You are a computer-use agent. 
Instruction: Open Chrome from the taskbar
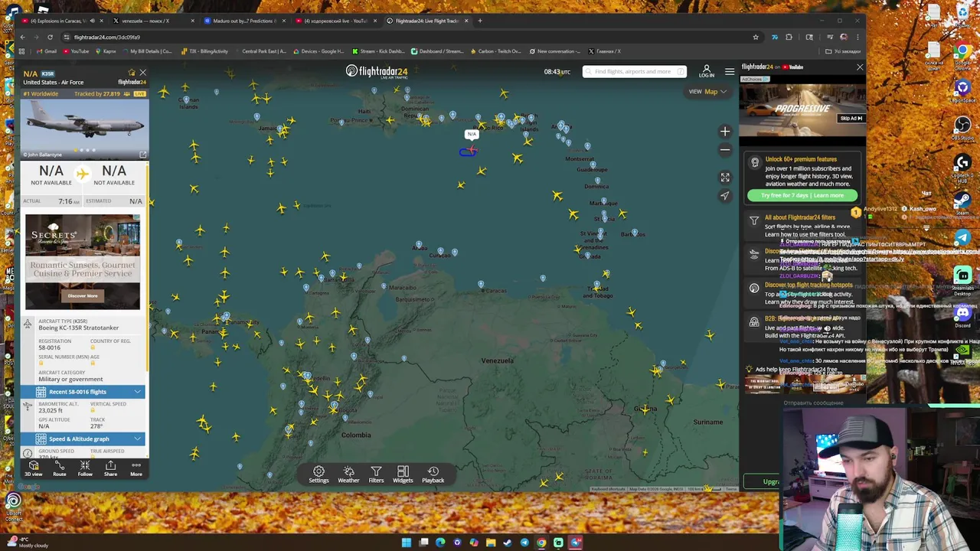pyautogui.click(x=541, y=543)
